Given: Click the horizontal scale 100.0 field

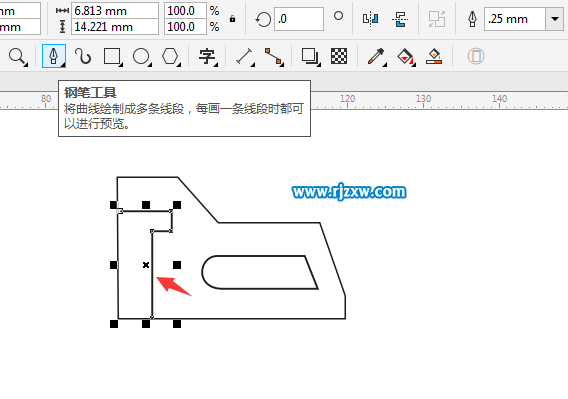Looking at the screenshot, I should (185, 11).
